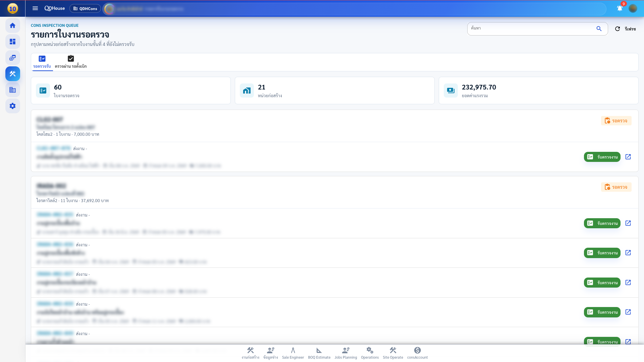Viewport: 644px width, 362px height.
Task: Open the settings gear in sidebar
Action: 12,106
